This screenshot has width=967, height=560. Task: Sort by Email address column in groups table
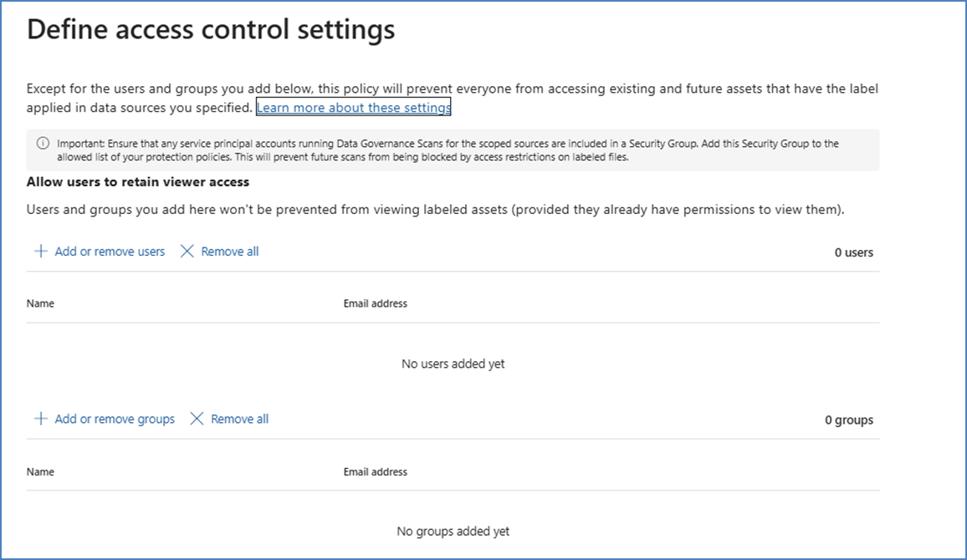375,471
